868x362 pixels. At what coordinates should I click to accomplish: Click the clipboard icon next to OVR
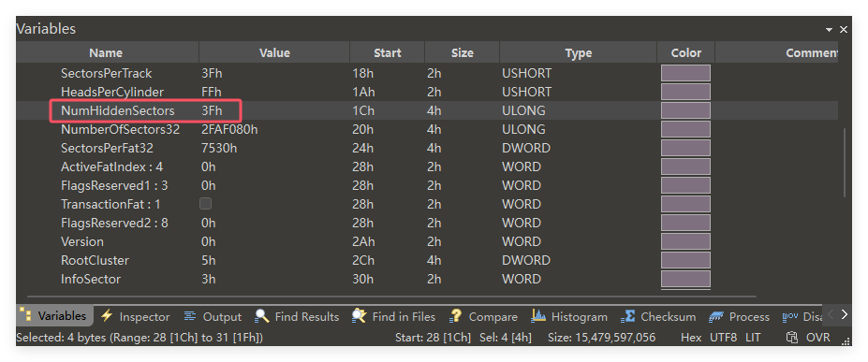tap(792, 337)
